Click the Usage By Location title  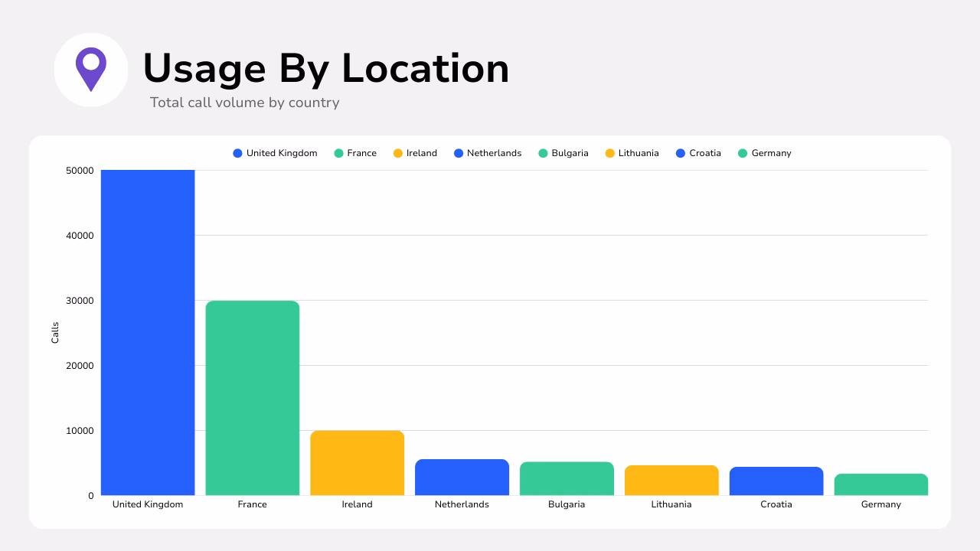pyautogui.click(x=327, y=68)
